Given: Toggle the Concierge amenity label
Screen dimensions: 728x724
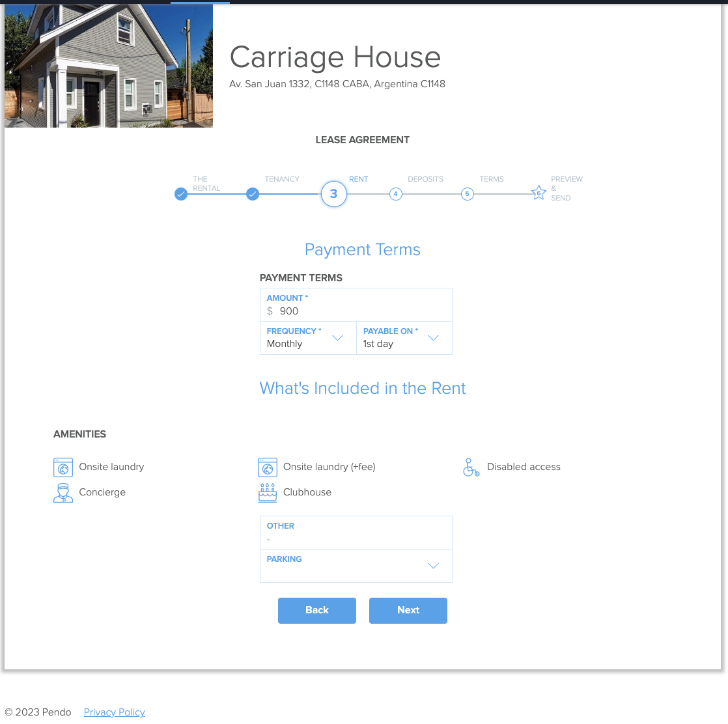Looking at the screenshot, I should pyautogui.click(x=102, y=492).
